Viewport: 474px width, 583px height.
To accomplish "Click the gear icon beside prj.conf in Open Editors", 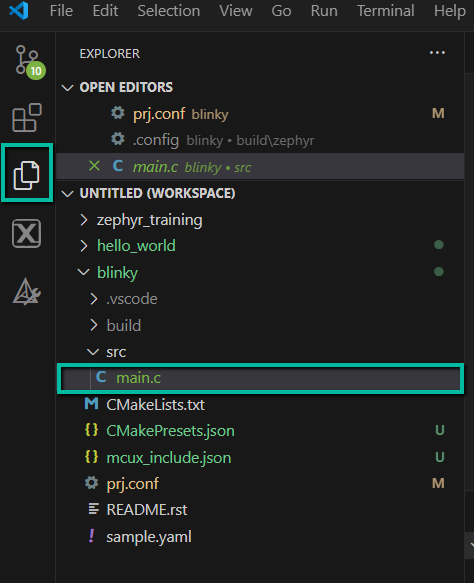I will point(118,113).
